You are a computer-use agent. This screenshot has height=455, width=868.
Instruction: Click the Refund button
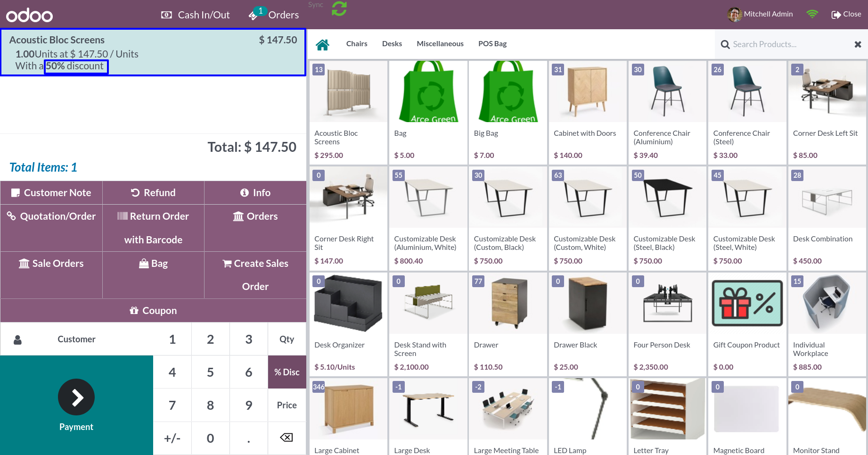pyautogui.click(x=153, y=193)
